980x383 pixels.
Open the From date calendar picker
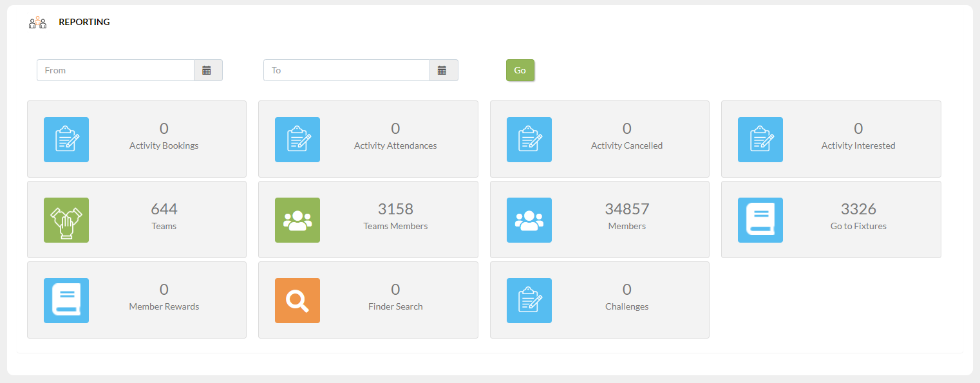click(x=208, y=70)
